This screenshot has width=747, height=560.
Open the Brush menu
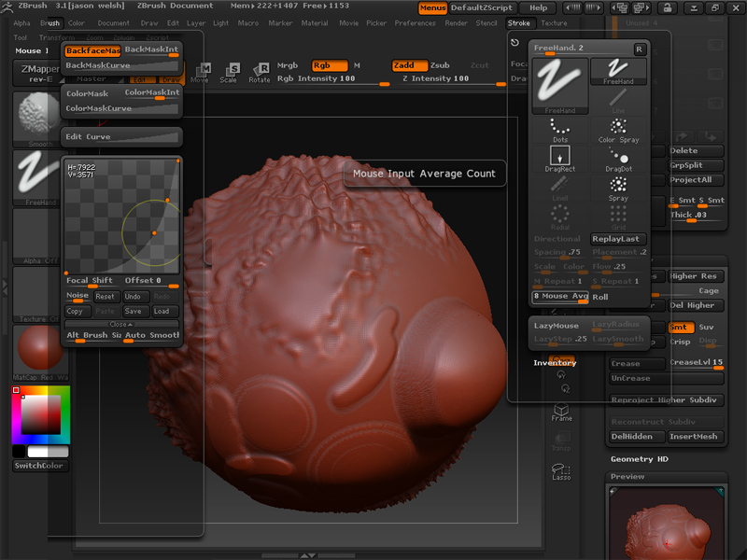49,22
